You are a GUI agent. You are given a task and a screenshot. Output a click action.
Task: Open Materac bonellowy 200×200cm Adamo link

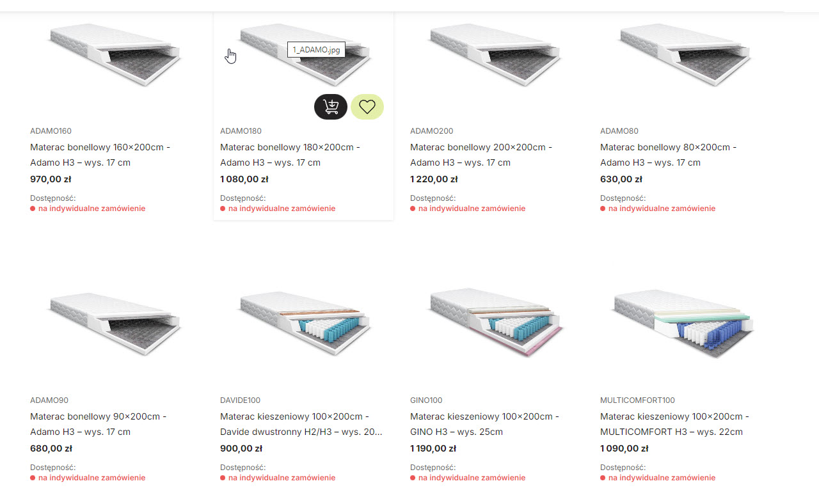point(481,155)
